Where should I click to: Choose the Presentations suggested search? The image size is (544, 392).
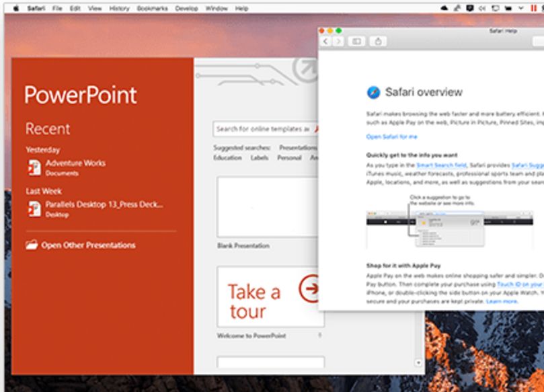pos(298,148)
